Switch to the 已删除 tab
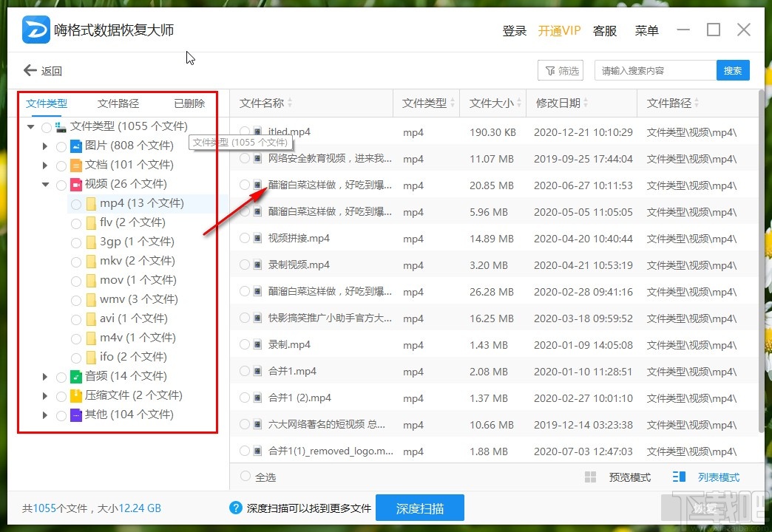Screen dimensions: 772x532 (189, 103)
